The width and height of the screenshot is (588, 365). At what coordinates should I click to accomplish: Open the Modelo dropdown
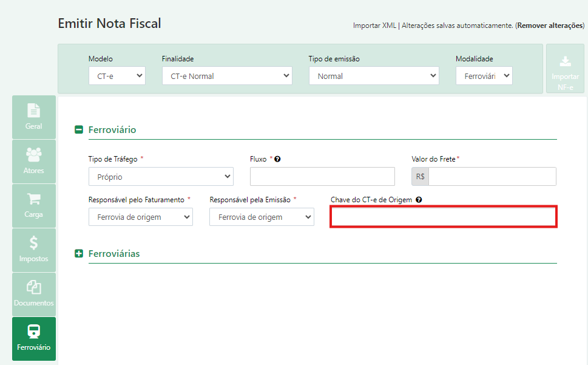click(x=117, y=76)
